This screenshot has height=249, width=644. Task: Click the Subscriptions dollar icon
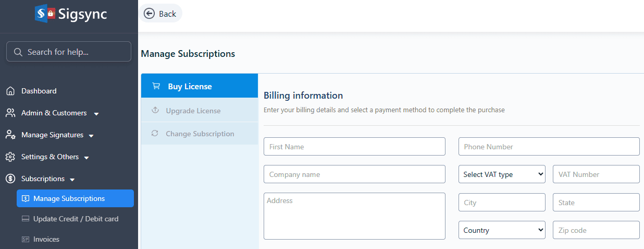(x=10, y=179)
